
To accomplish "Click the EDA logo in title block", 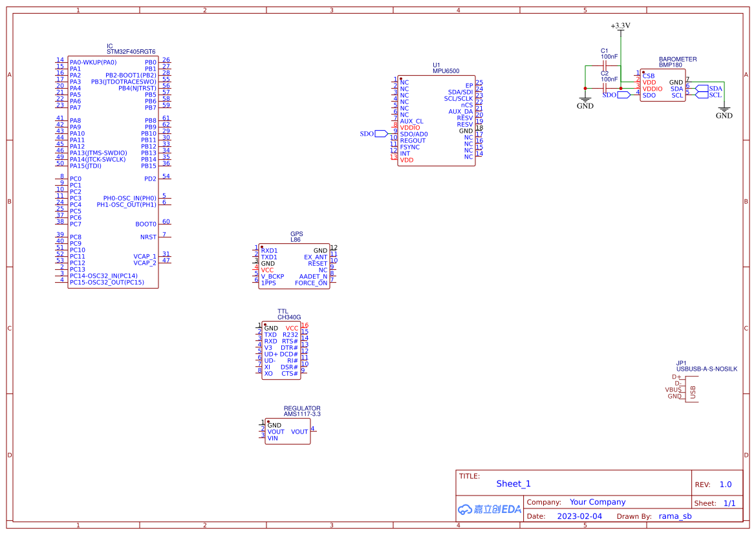I will click(490, 509).
